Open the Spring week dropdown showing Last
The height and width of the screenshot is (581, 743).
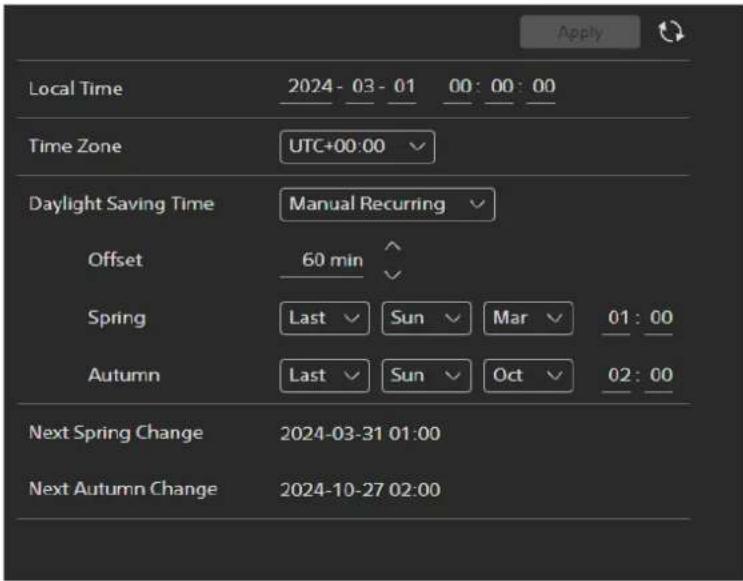click(x=325, y=318)
